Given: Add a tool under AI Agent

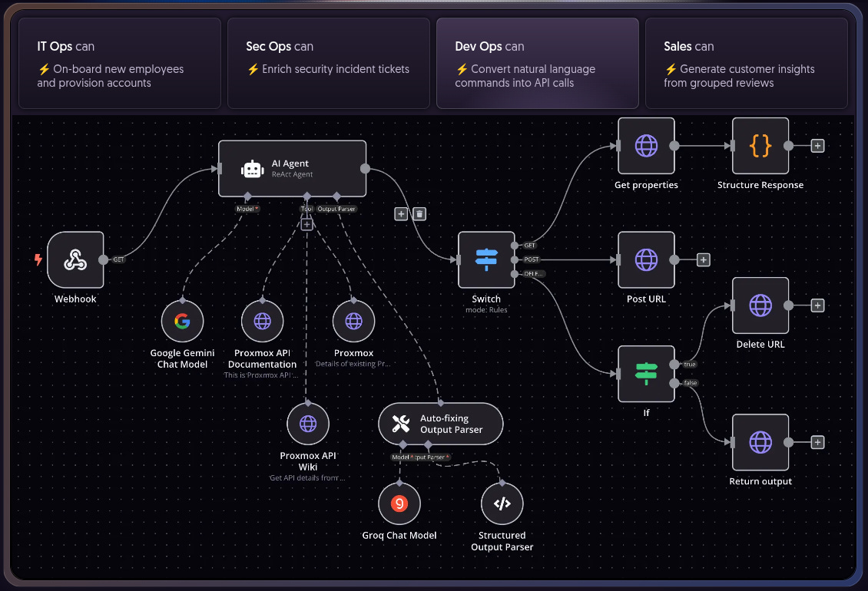Looking at the screenshot, I should point(306,225).
